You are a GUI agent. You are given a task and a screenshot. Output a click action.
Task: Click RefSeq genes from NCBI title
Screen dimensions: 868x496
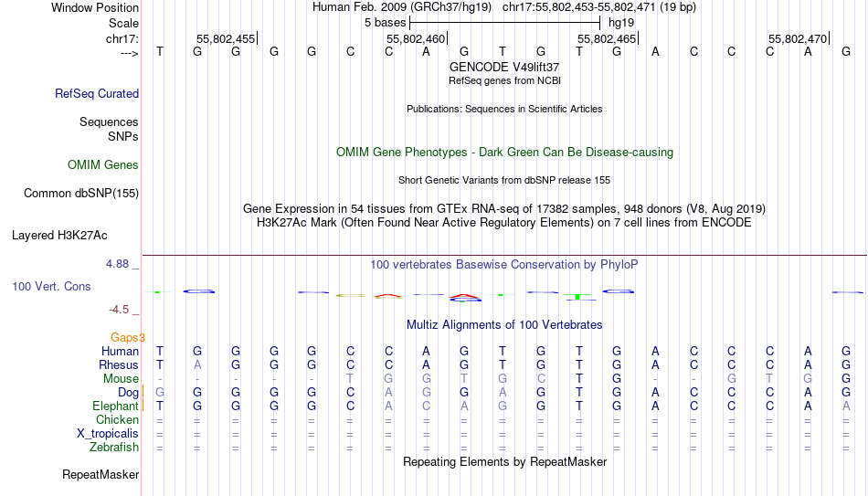[504, 80]
